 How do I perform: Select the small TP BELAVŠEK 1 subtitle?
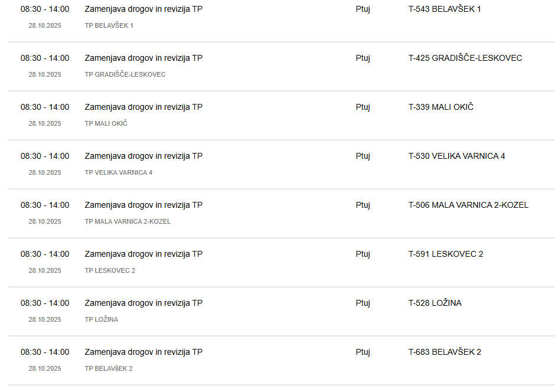click(109, 25)
